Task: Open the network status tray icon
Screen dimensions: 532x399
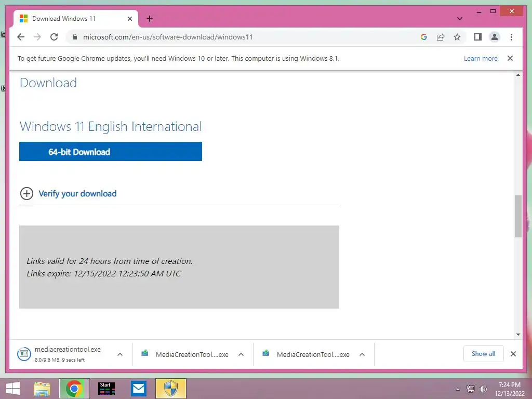Action: click(x=471, y=389)
